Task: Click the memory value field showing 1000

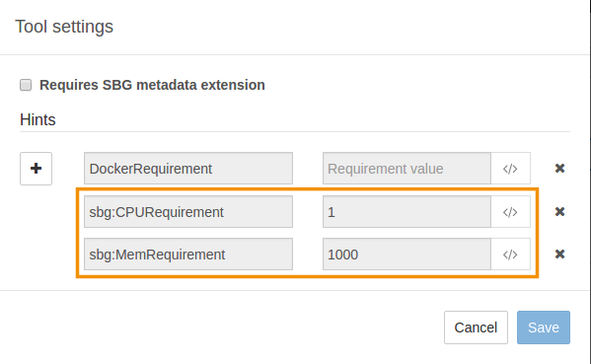Action: (x=406, y=255)
